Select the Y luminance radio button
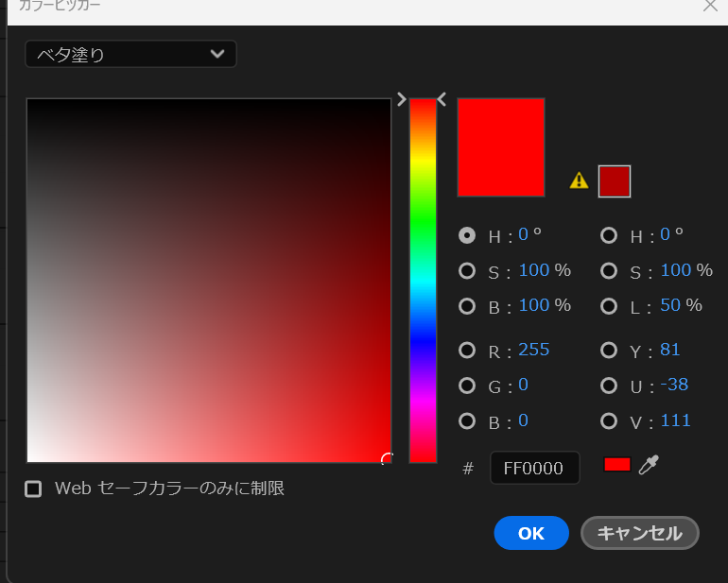 click(x=609, y=351)
